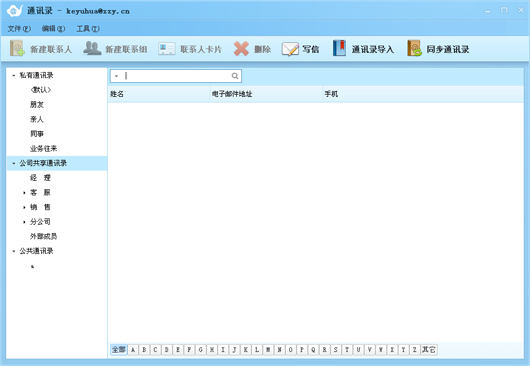Click the Write Mail (写信) envelope icon

(x=290, y=49)
